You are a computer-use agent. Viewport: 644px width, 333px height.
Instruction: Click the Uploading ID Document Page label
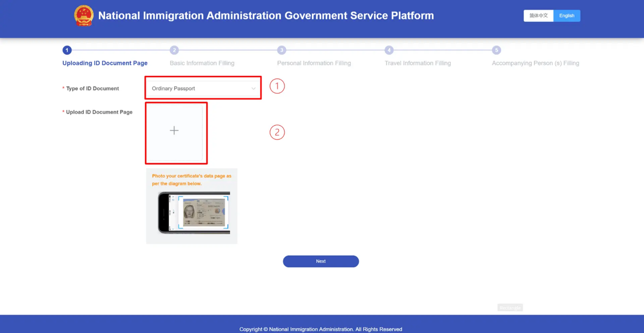click(x=105, y=63)
